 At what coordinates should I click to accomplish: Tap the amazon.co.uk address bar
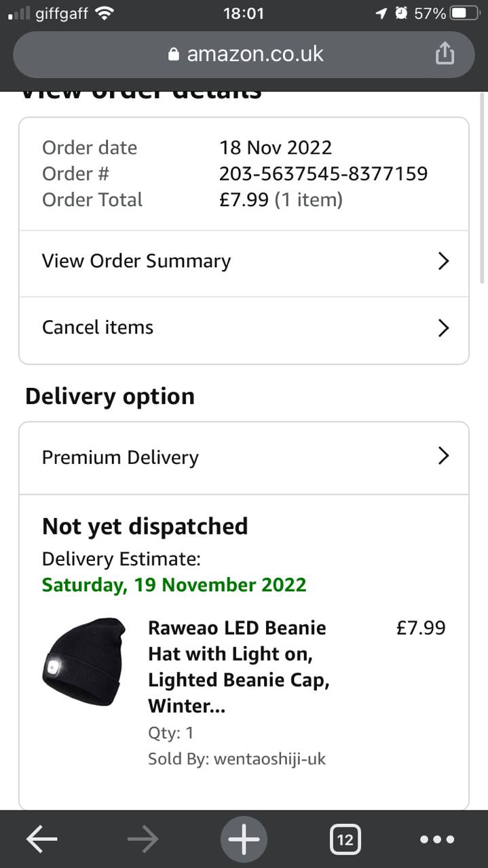[x=255, y=54]
